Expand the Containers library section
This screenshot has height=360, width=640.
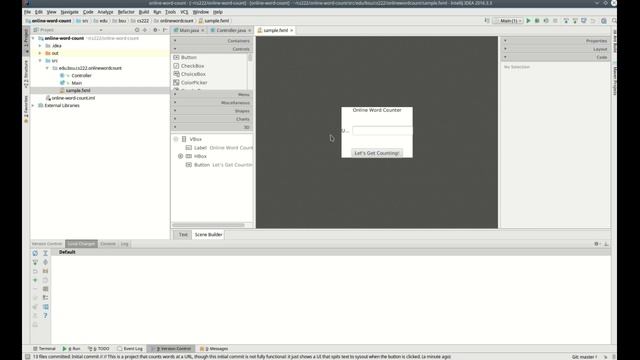click(x=211, y=41)
